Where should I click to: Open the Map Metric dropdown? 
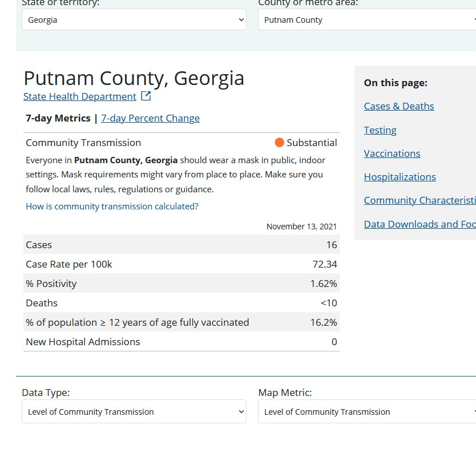pos(367,411)
